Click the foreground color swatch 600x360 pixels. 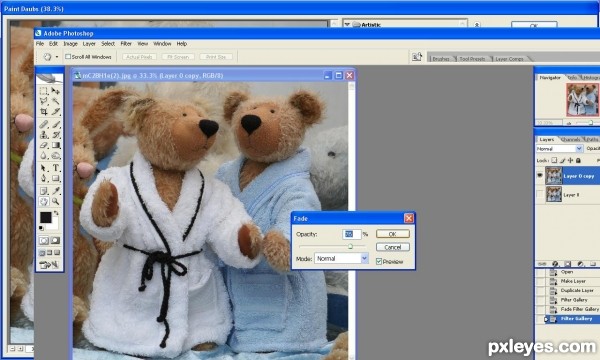coord(46,217)
